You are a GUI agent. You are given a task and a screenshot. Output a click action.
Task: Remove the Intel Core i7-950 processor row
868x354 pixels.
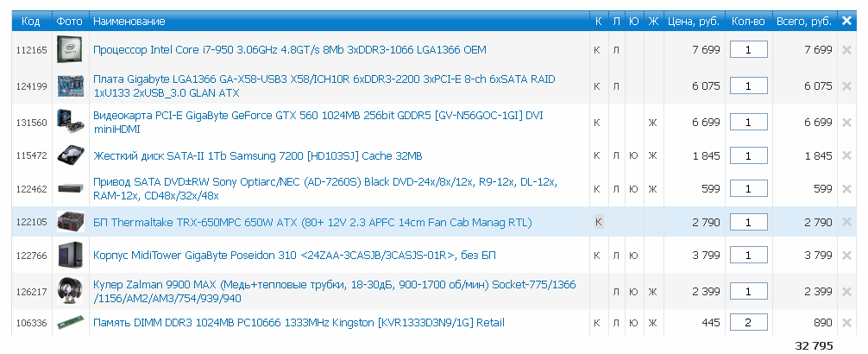click(846, 50)
